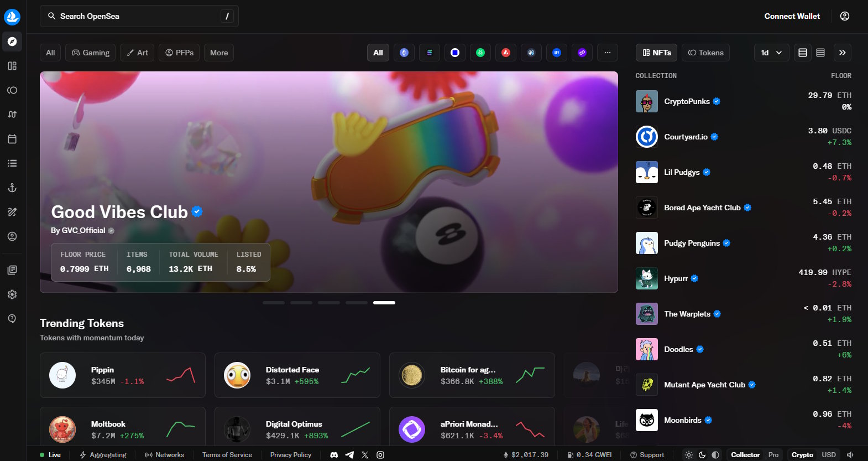Switch to the comfortable list view icon
This screenshot has width=868, height=461.
coord(803,53)
